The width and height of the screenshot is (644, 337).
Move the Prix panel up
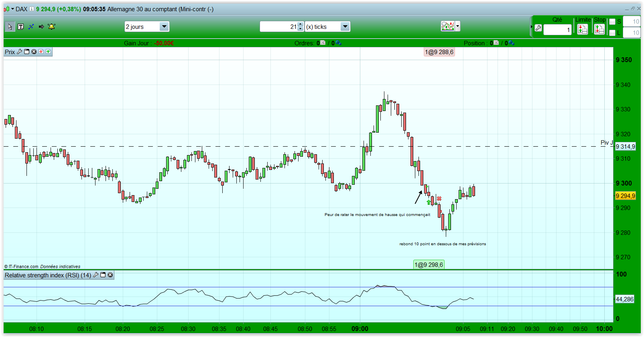(x=48, y=52)
